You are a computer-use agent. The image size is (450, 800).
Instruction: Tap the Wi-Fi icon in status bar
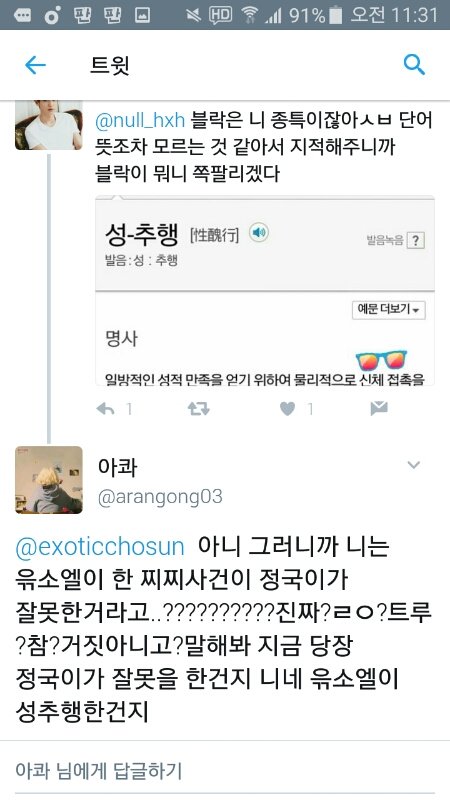(x=249, y=15)
